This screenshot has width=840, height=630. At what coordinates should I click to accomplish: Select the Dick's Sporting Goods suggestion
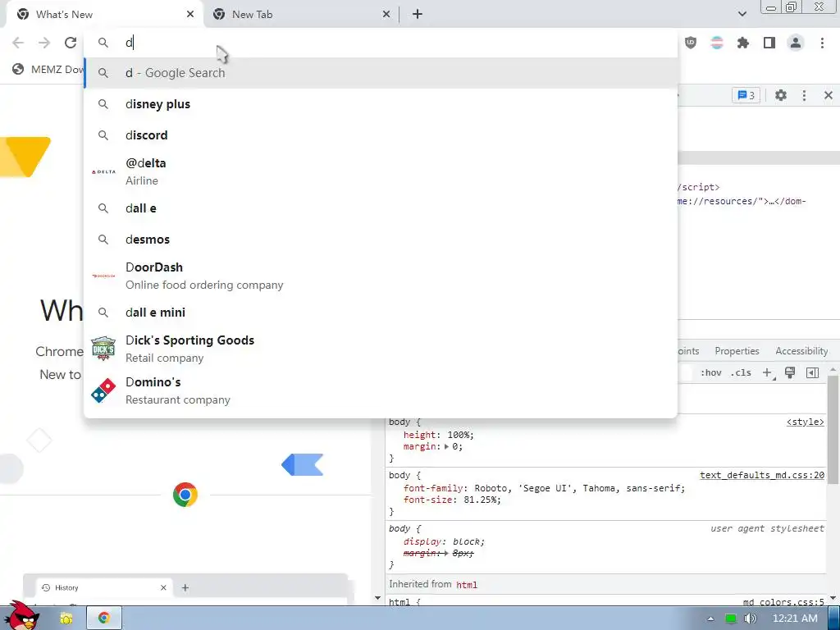[381, 349]
